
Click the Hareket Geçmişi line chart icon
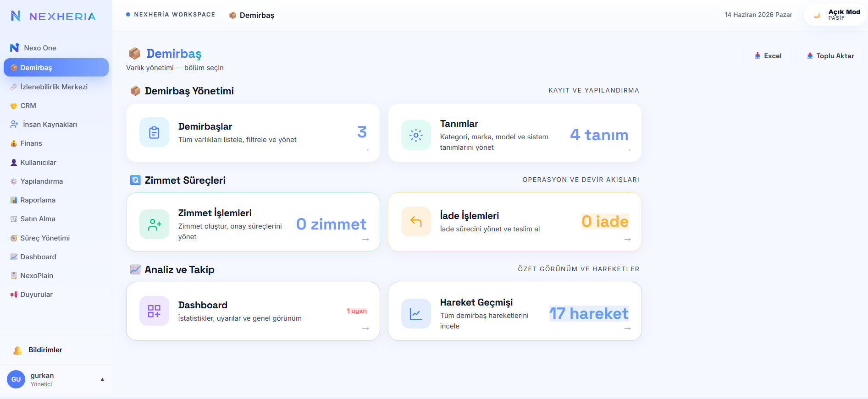tap(416, 314)
